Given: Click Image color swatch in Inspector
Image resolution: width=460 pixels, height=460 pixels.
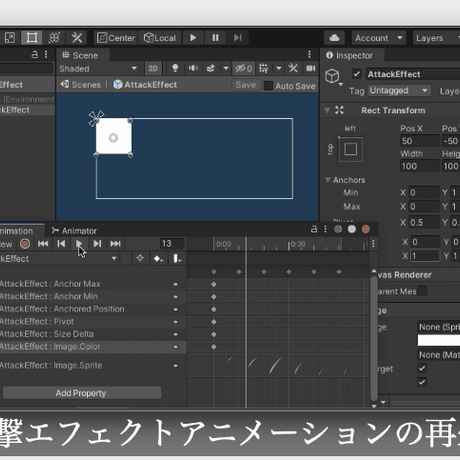Looking at the screenshot, I should (x=439, y=340).
